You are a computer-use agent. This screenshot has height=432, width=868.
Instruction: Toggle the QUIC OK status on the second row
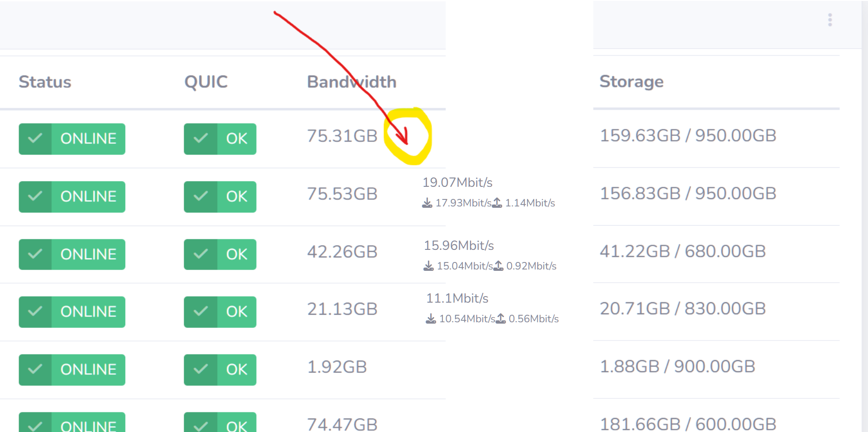coord(220,197)
